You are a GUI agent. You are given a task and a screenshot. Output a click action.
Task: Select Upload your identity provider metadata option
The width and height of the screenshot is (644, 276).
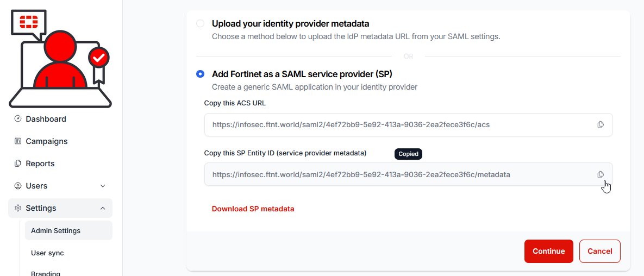[200, 23]
